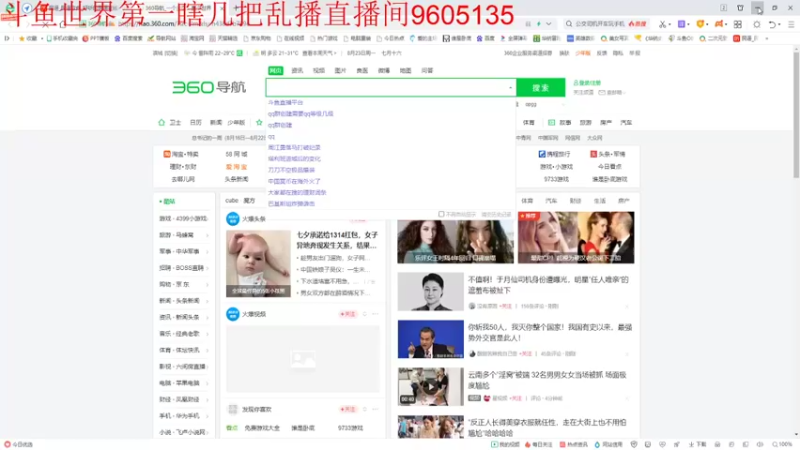Image resolution: width=800 pixels, height=450 pixels.
Task: Expand the 游戏·4399小游戏 sidebar row
Action: pyautogui.click(x=183, y=218)
